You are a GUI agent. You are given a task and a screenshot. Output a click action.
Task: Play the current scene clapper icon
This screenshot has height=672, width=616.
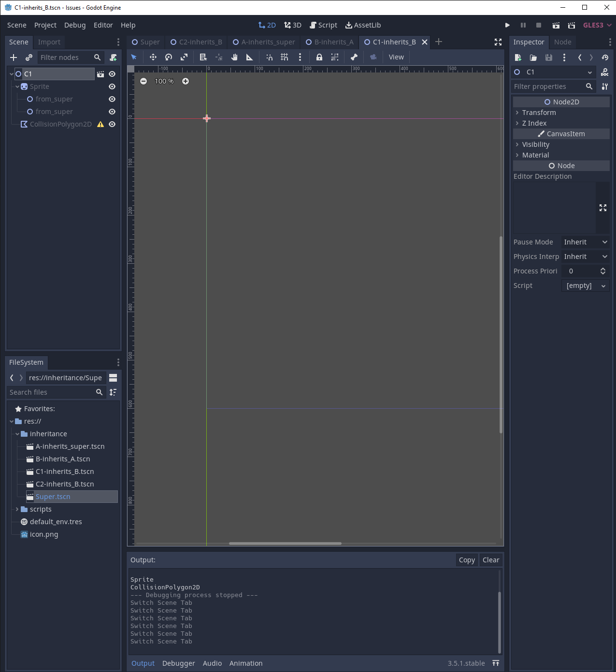coord(556,25)
